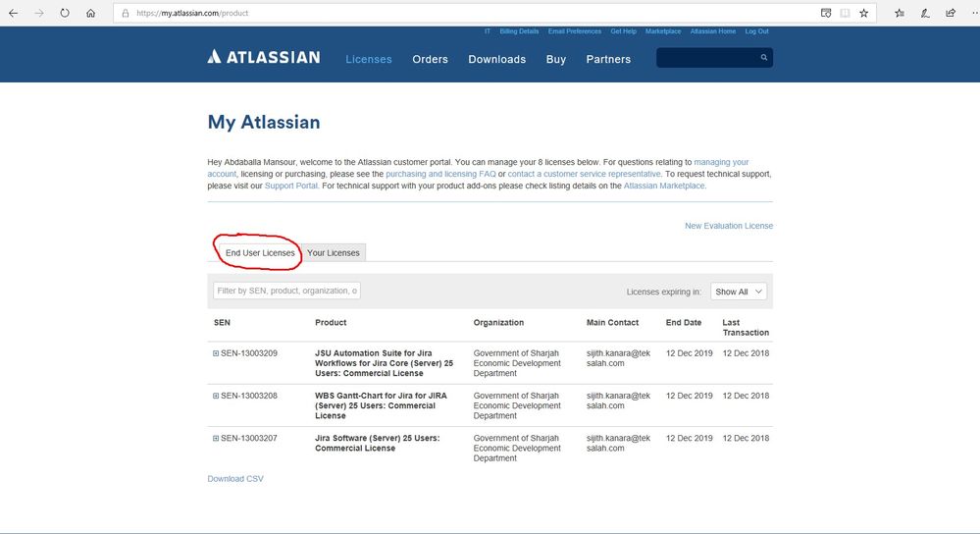The image size is (980, 534).
Task: Click SEN-13003209 text
Action: (x=249, y=353)
